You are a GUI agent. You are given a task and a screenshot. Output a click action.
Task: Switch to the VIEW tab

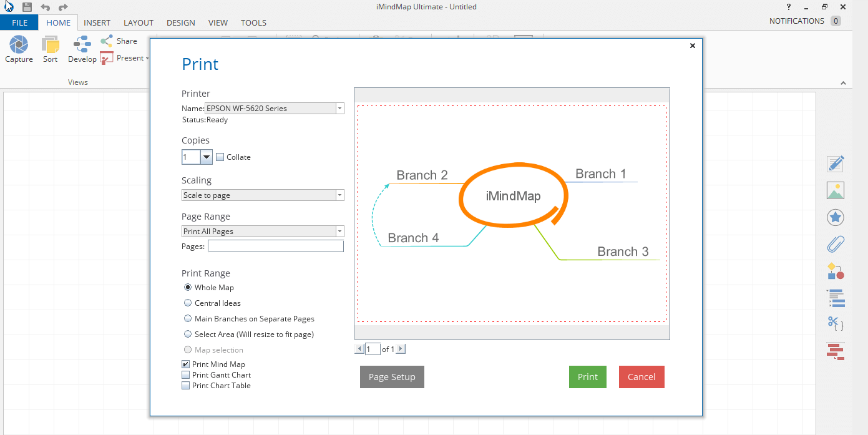(218, 22)
